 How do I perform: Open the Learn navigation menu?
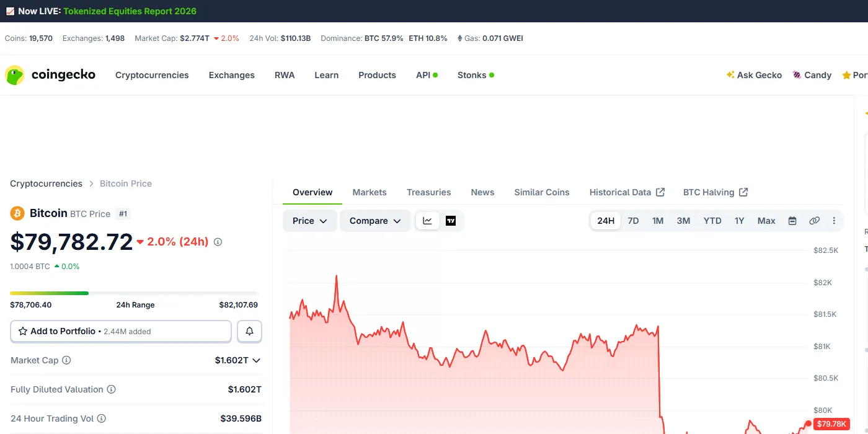click(326, 75)
